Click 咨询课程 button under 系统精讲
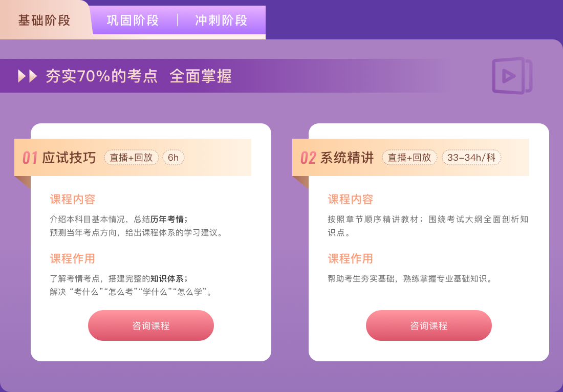The height and width of the screenshot is (392, 563). point(429,325)
